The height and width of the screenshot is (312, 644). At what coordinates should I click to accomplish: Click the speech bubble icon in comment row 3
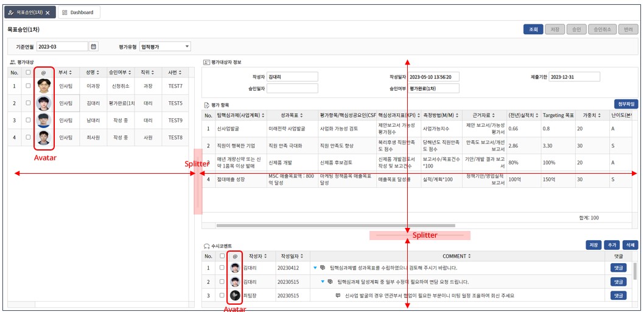coord(338,296)
